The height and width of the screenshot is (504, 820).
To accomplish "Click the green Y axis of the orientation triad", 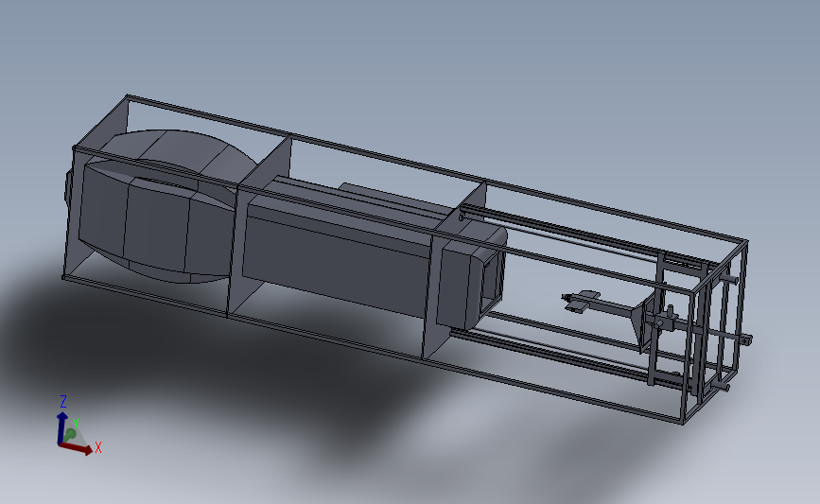I will (x=70, y=434).
